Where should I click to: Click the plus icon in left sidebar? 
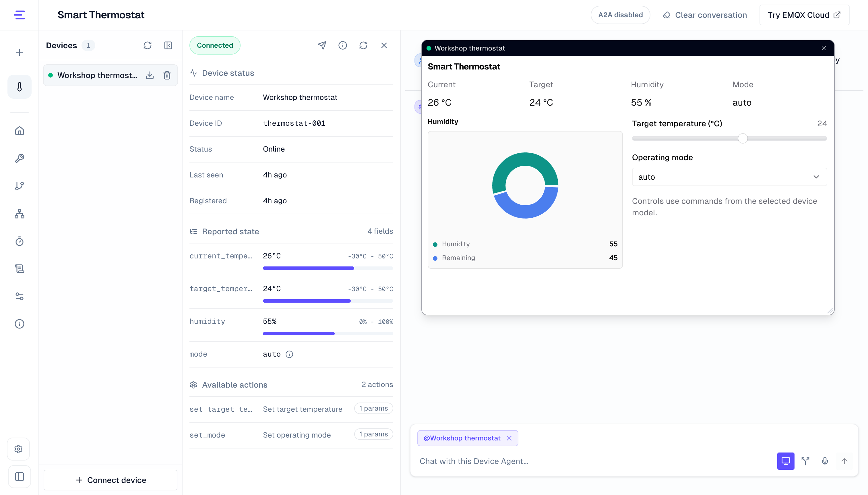pos(19,52)
